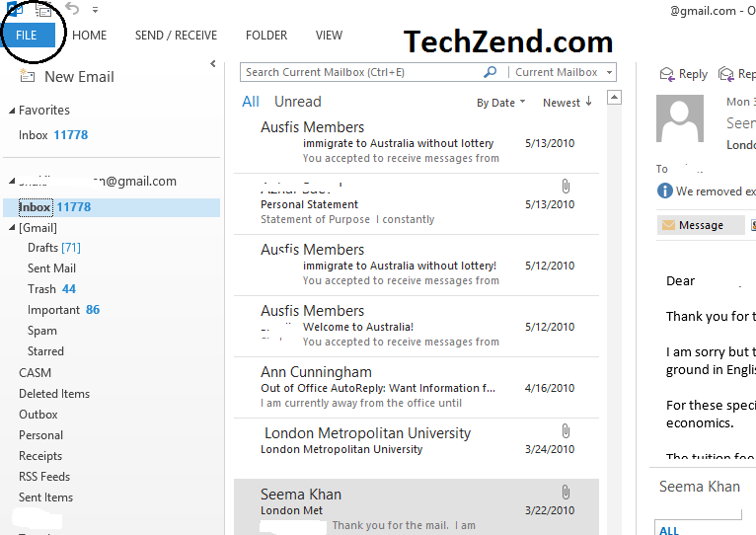Open the FILE tab

pyautogui.click(x=28, y=36)
